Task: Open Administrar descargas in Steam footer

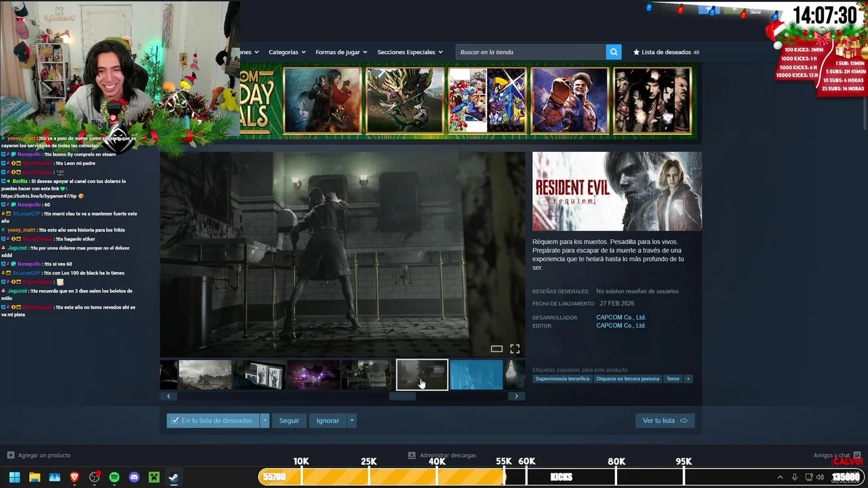Action: pyautogui.click(x=442, y=455)
